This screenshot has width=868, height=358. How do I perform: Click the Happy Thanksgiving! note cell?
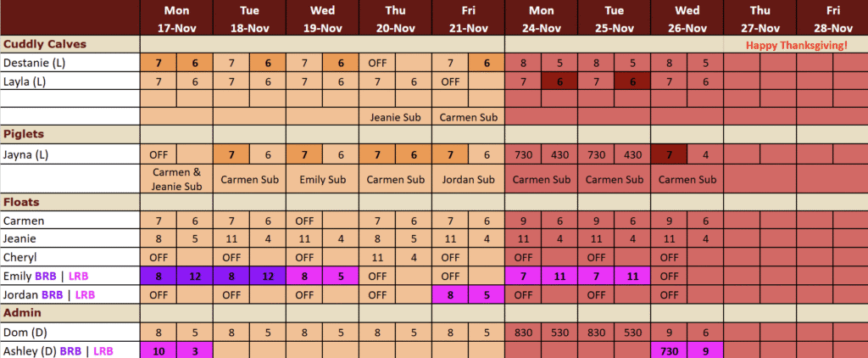tap(796, 44)
